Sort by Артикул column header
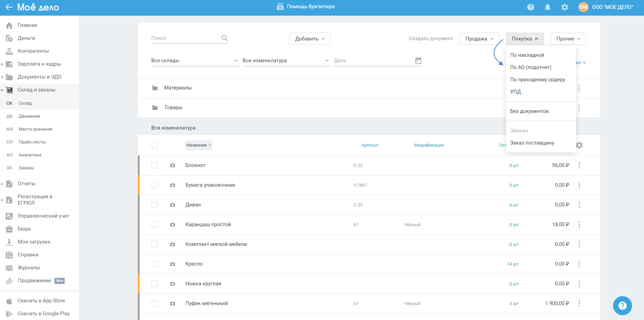Screen dimensions: 644x320 (x=370, y=145)
